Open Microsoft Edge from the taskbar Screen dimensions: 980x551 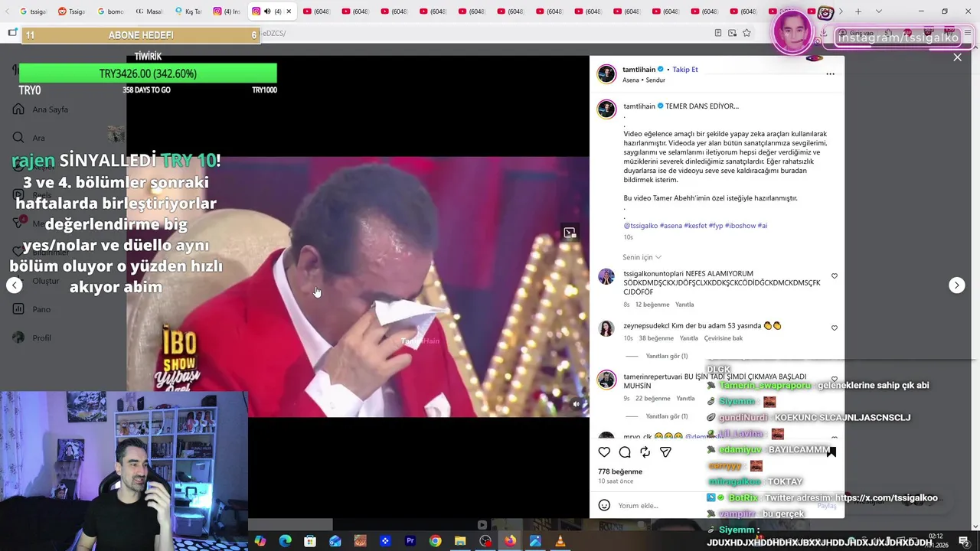285,541
